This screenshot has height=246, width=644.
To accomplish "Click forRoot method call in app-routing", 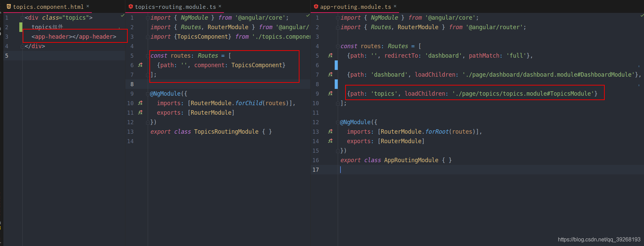I will pos(437,132).
